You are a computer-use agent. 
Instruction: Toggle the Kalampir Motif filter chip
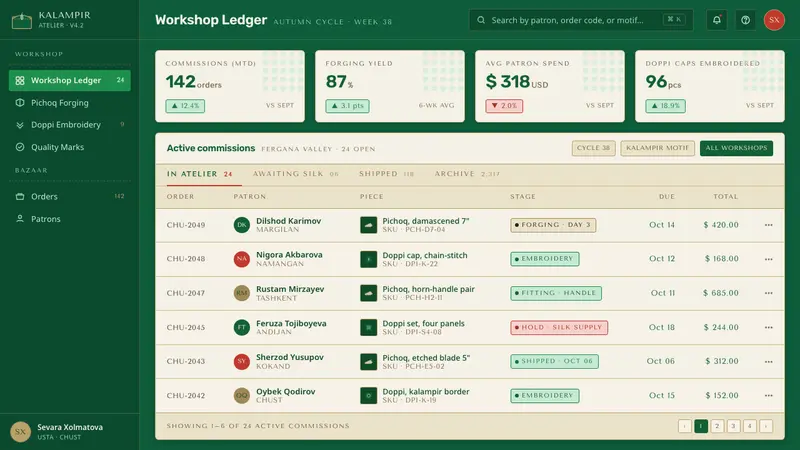(x=658, y=148)
